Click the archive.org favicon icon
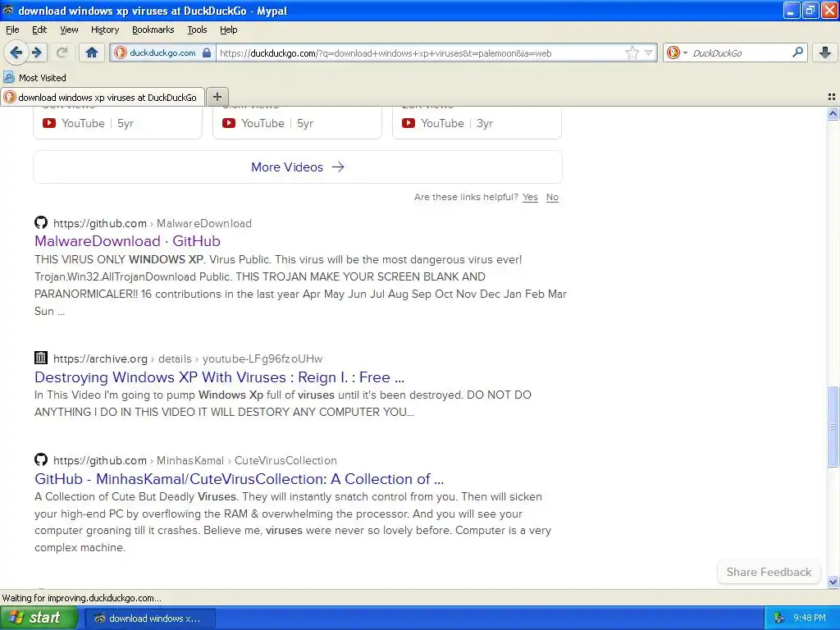This screenshot has width=840, height=630. coord(41,358)
